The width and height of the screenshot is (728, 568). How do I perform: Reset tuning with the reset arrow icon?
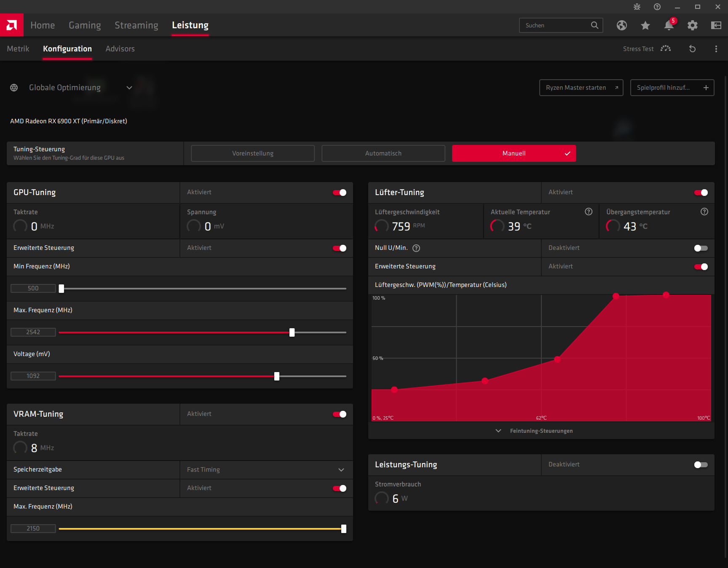[692, 49]
